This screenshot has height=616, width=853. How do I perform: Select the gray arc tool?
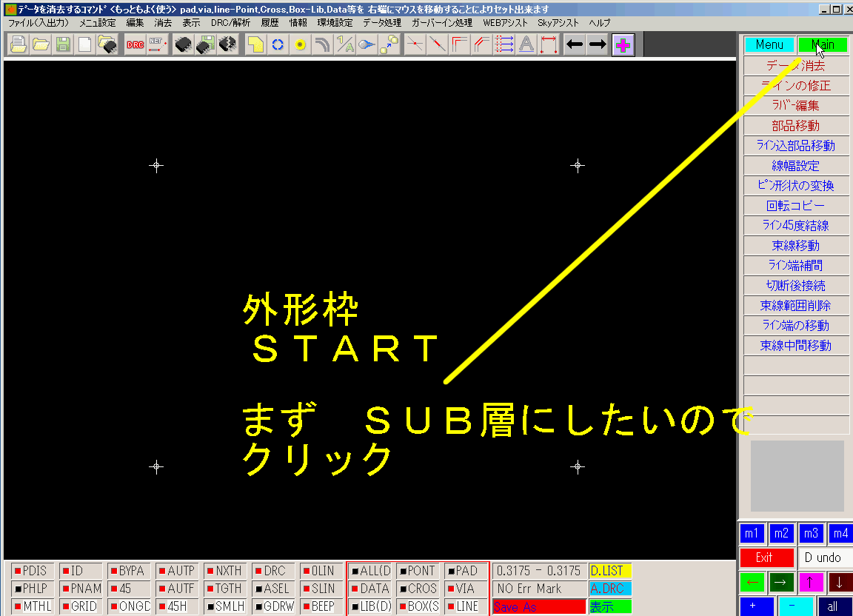[322, 44]
